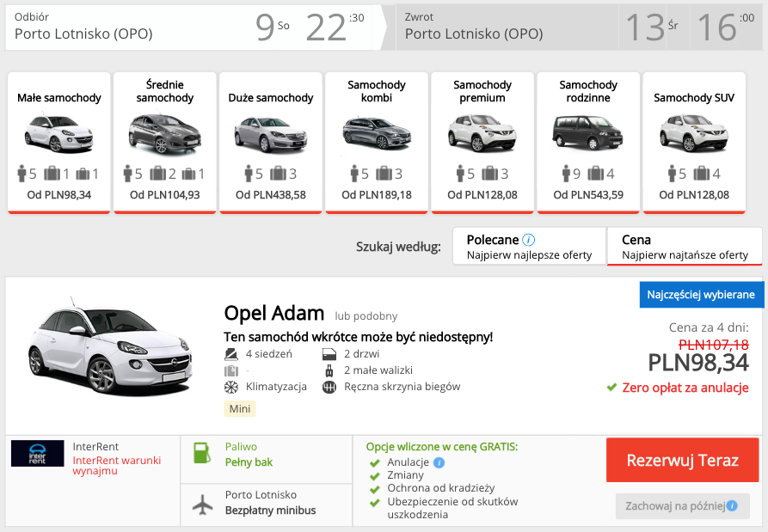Screen dimensions: 768x532
Task: Click the manual gearbox icon
Action: coord(329,387)
